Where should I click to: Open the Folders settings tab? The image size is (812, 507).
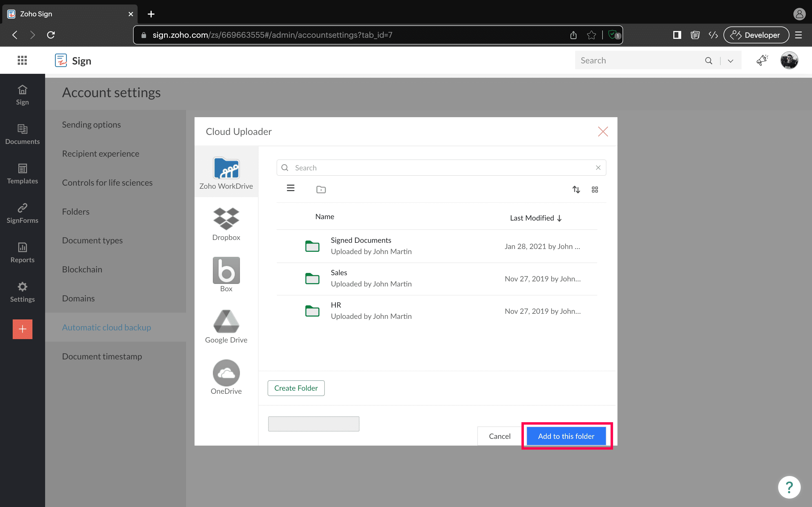(x=76, y=212)
